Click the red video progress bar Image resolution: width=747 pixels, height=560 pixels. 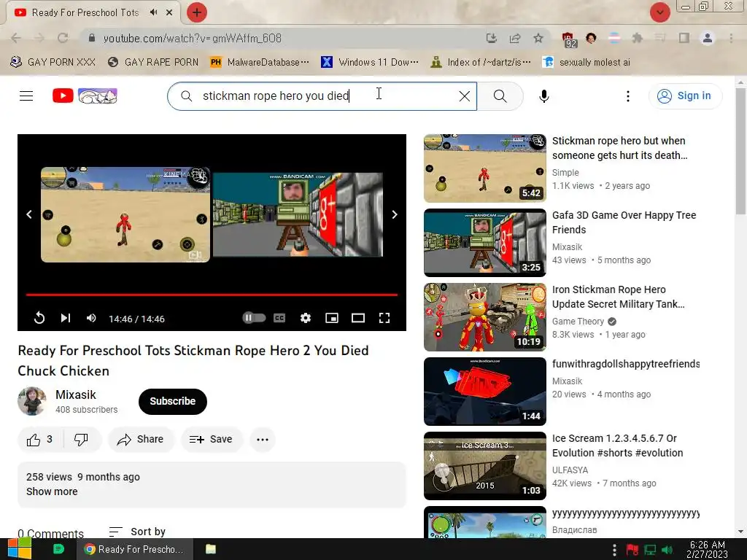(x=212, y=295)
